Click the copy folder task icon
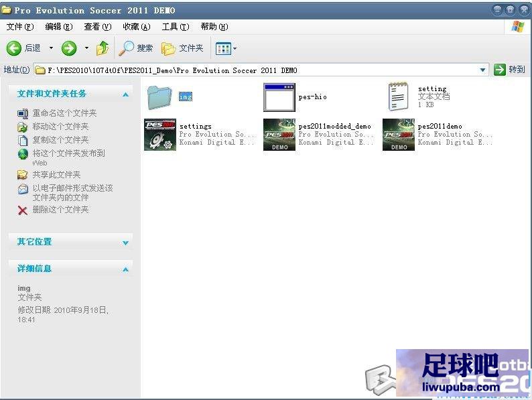This screenshot has width=532, height=400. click(22, 140)
